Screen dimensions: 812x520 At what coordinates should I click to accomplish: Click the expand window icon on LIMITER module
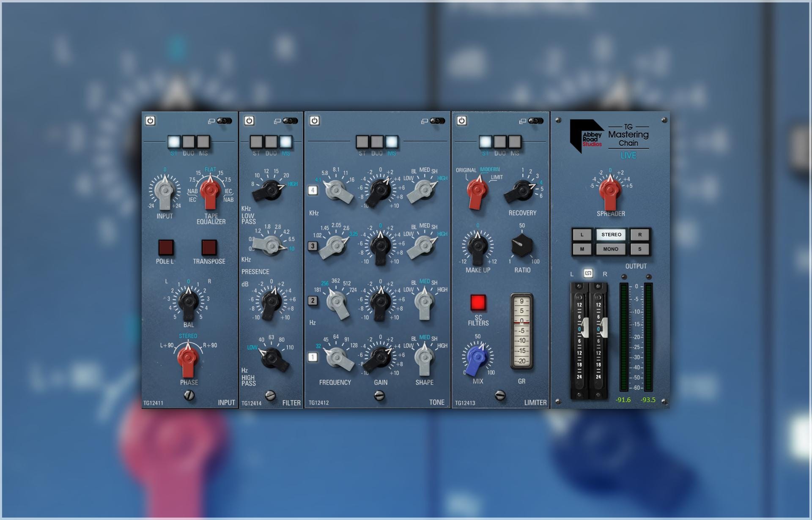click(523, 121)
